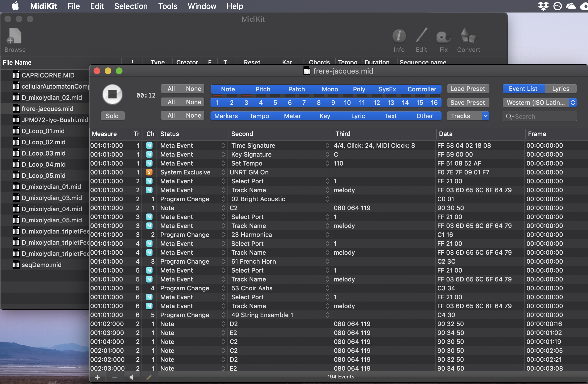The width and height of the screenshot is (588, 384).
Task: Open the Tracks dropdown
Action: 468,116
